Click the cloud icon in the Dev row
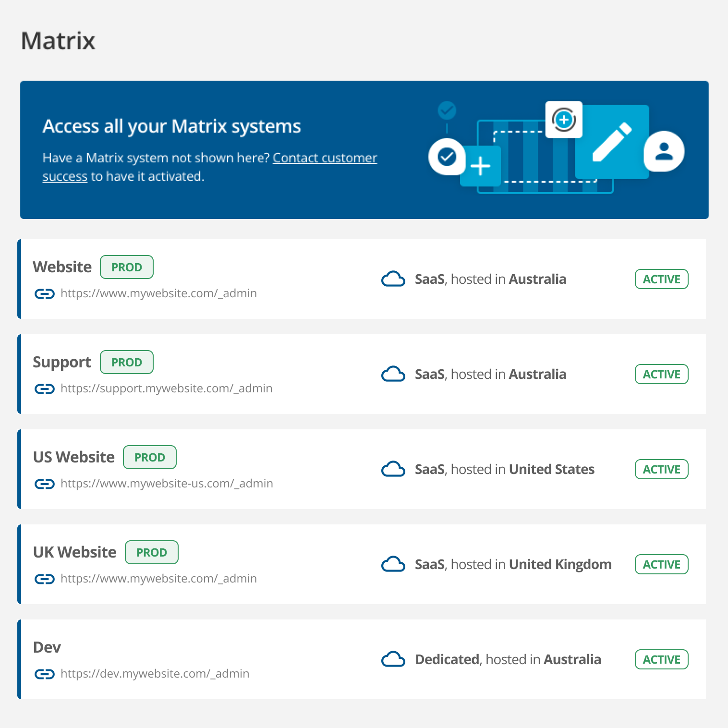728x728 pixels. (x=393, y=659)
